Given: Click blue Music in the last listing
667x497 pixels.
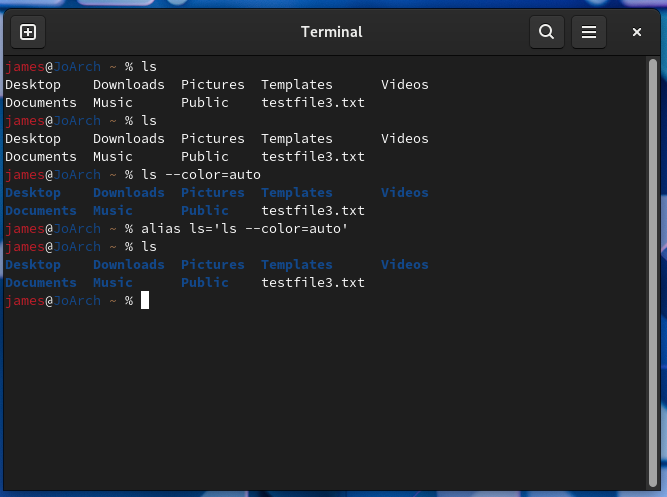Looking at the screenshot, I should [x=112, y=283].
